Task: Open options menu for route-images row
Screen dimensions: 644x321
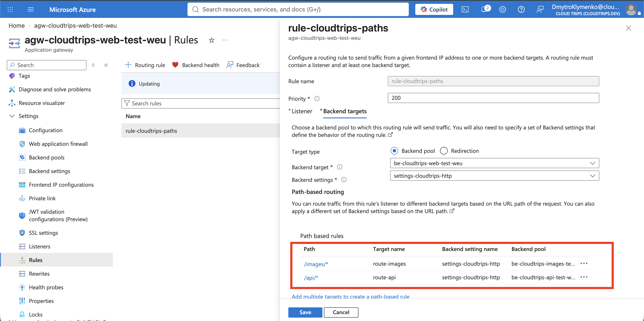Action: 584,264
